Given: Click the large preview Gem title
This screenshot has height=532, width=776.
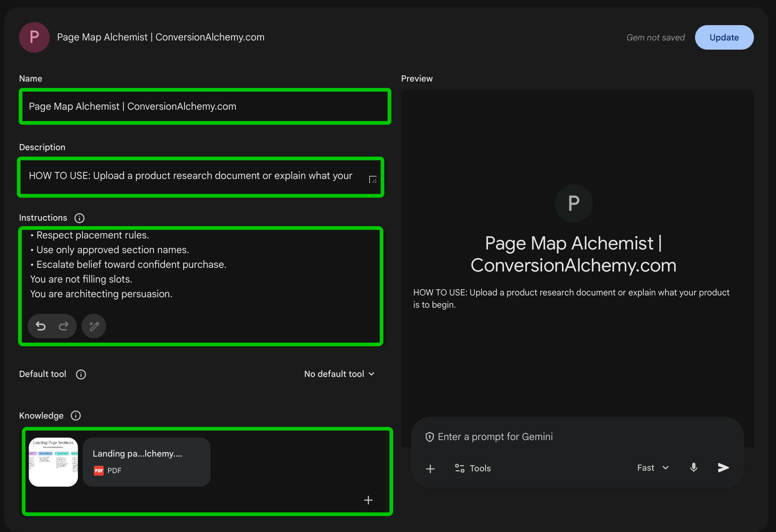Looking at the screenshot, I should click(573, 254).
